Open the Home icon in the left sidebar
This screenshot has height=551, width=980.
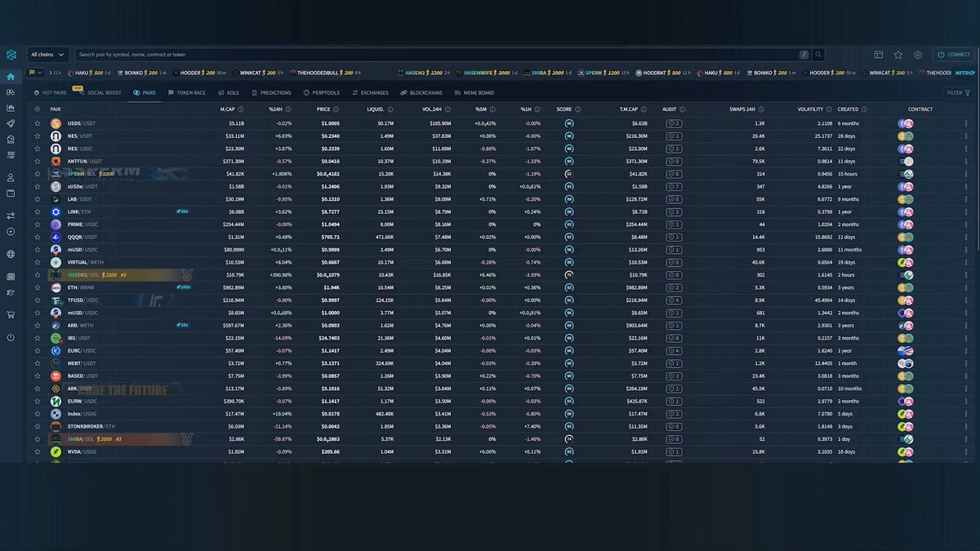pyautogui.click(x=11, y=77)
